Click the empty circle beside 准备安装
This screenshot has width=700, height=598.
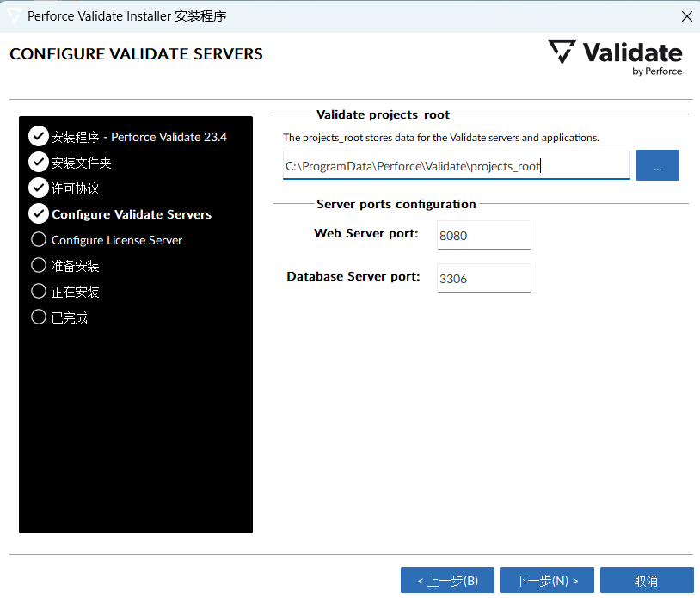point(38,265)
